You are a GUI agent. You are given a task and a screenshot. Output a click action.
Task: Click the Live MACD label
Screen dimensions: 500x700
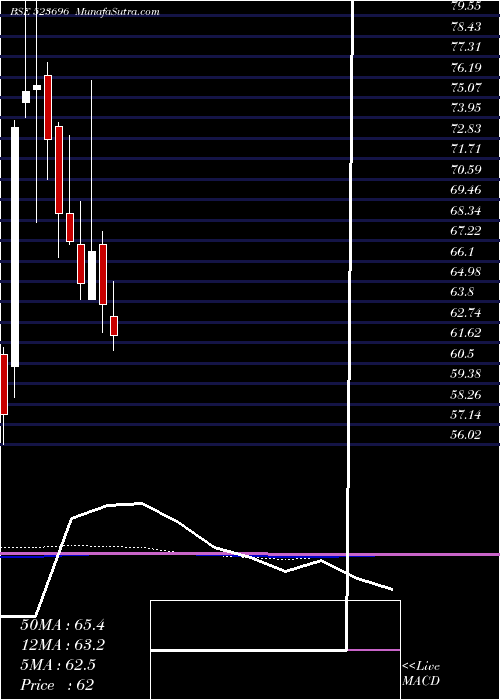[x=421, y=674]
